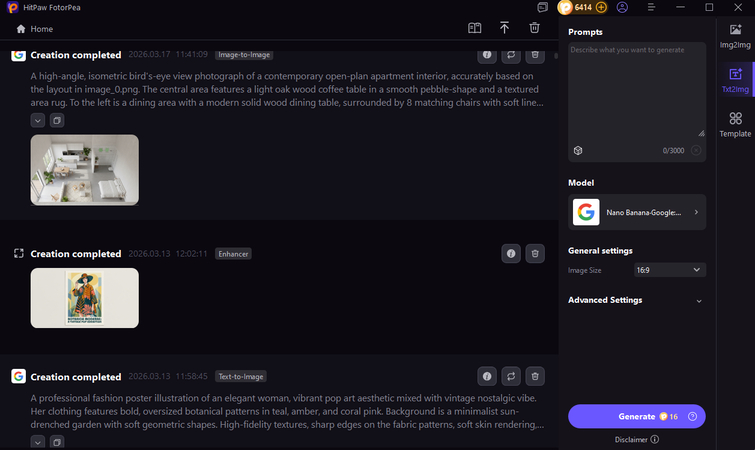Click the top toolbar trash icon

(x=534, y=28)
